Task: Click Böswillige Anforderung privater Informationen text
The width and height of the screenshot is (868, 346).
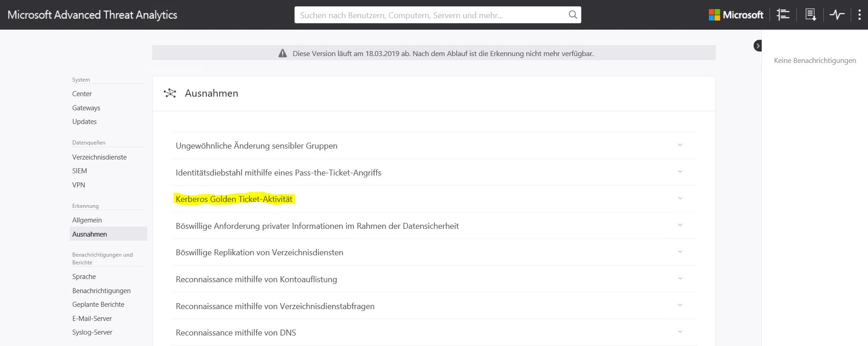Action: click(x=317, y=226)
